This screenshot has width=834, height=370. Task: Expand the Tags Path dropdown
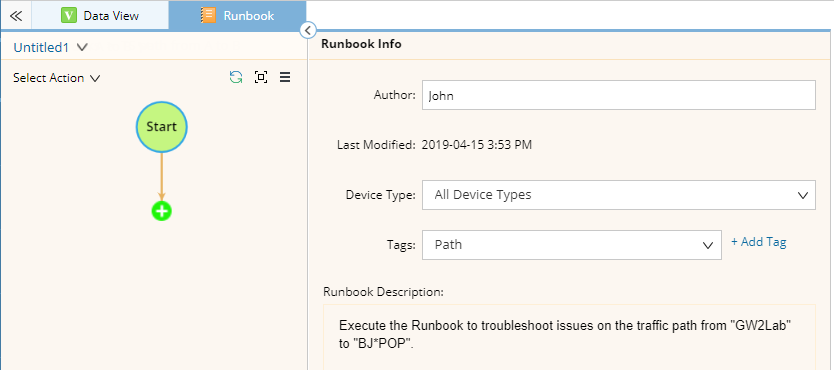(x=572, y=245)
